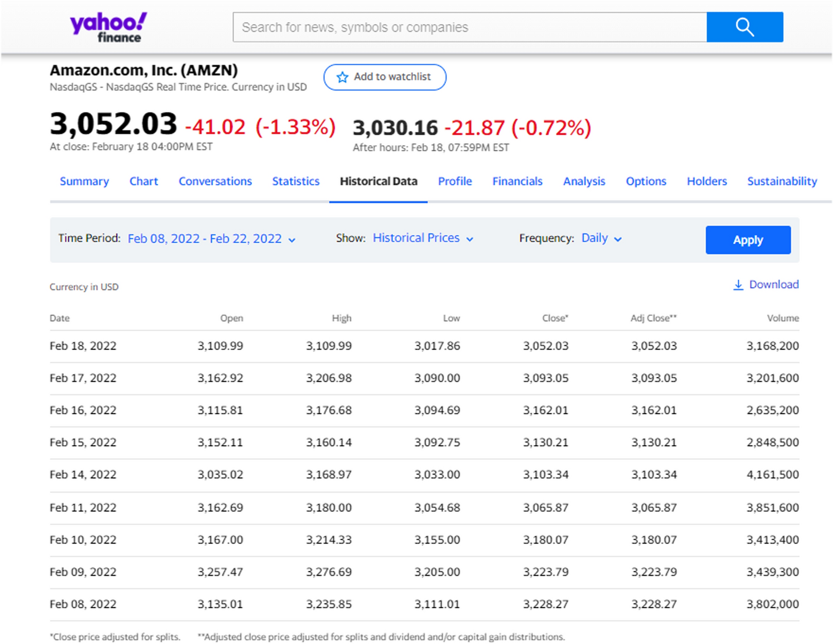This screenshot has height=644, width=833.
Task: Click the Yahoo Finance logo
Action: pos(108,28)
